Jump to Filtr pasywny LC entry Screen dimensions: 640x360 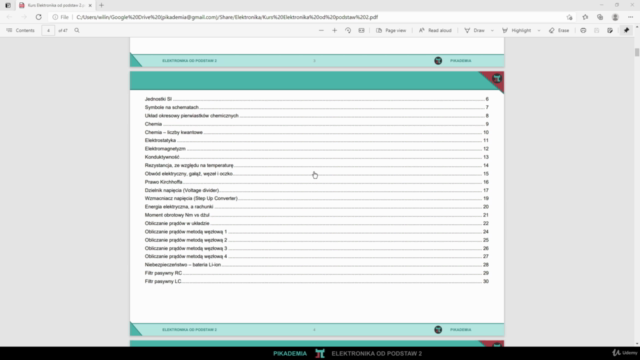(316, 281)
